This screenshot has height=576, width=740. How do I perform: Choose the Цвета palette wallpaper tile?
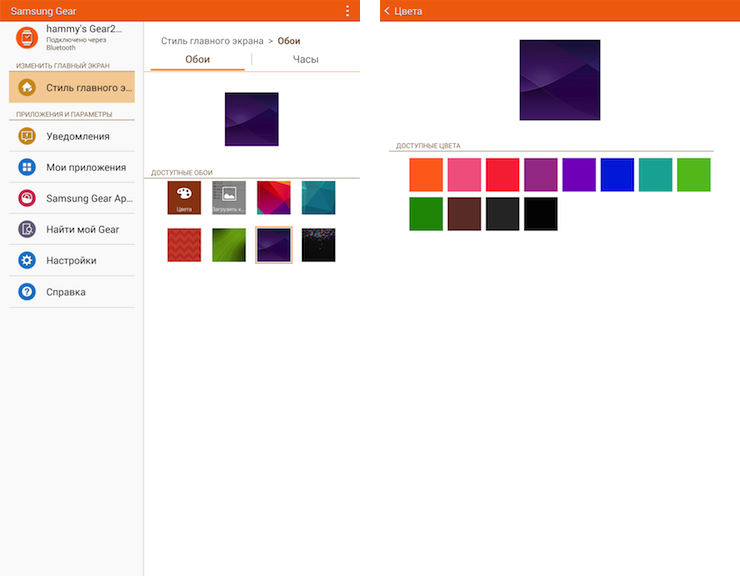tap(184, 197)
